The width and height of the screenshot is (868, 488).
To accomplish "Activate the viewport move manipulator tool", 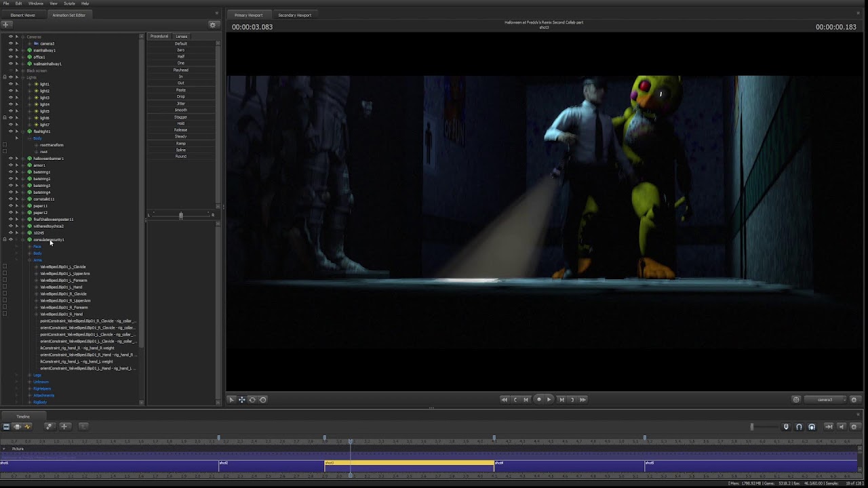I will pos(241,399).
